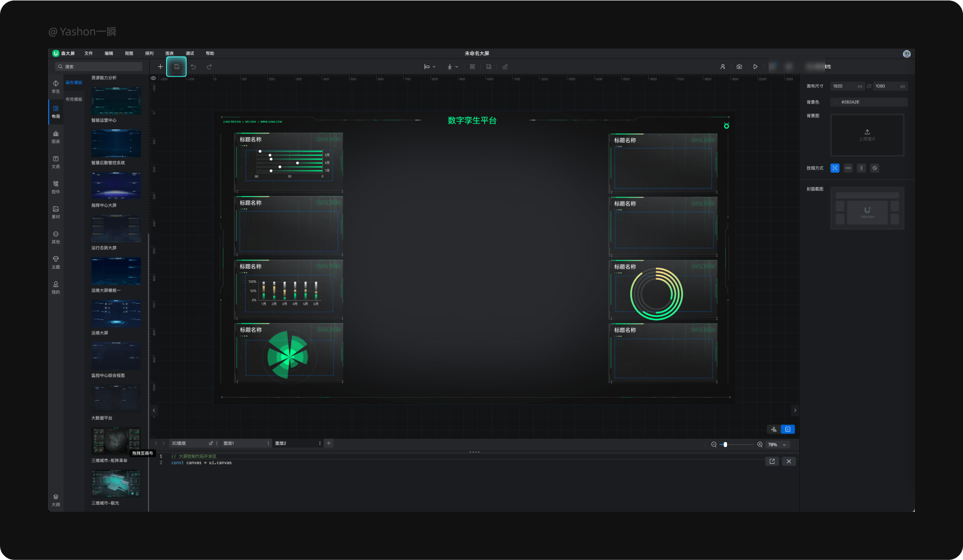Screen dimensions: 963x560
Task: Open the download/export dropdown in toolbar
Action: pos(453,67)
